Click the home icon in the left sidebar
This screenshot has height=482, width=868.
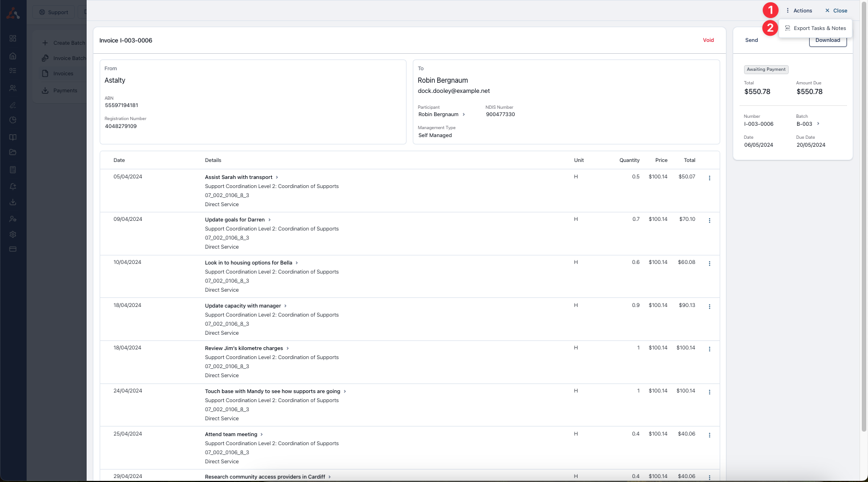13,56
